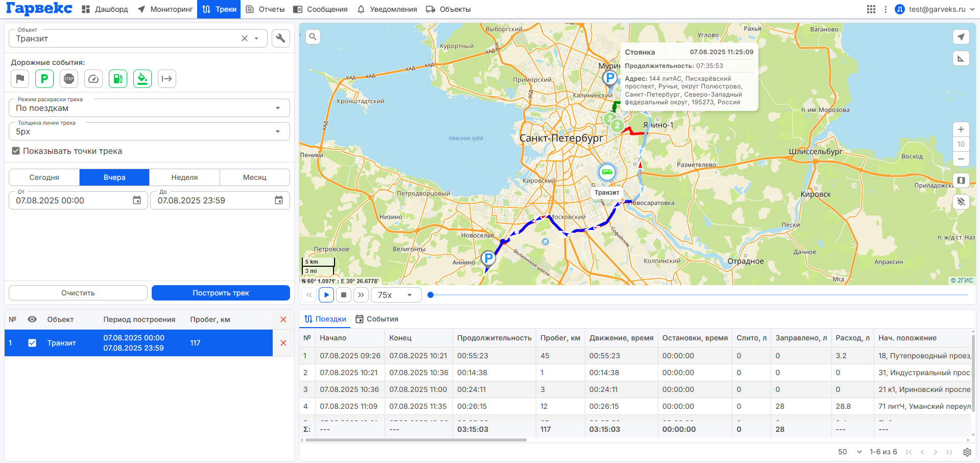Clear the selected Транзит object
Image resolution: width=980 pixels, height=463 pixels.
[245, 38]
